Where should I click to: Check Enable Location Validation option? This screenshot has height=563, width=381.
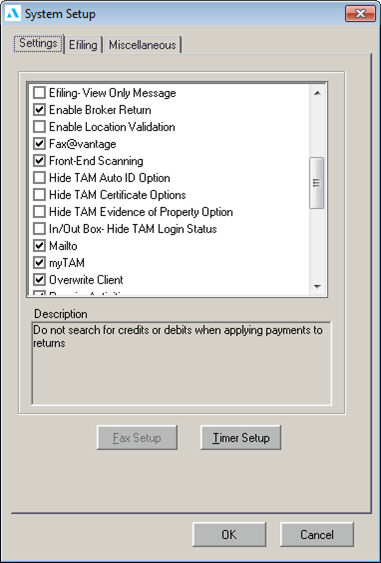[39, 127]
